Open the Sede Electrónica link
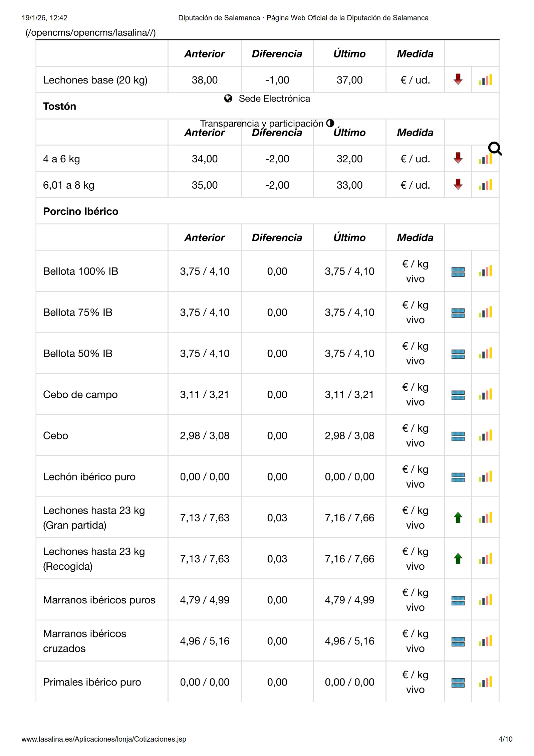Viewport: 534px width, 756px height. [274, 99]
